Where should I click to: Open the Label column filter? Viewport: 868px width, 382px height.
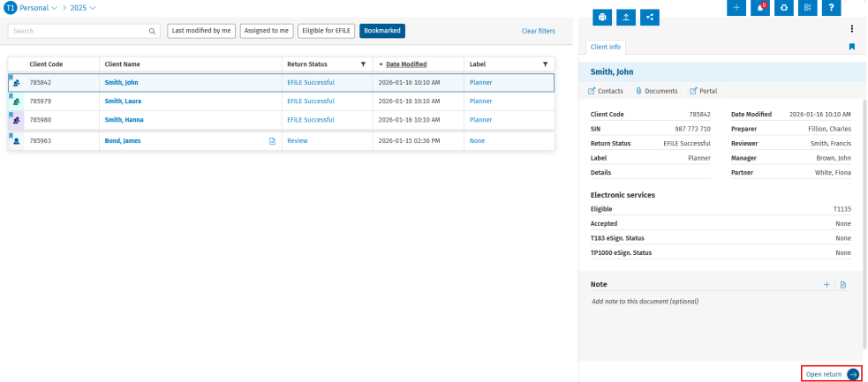(545, 64)
